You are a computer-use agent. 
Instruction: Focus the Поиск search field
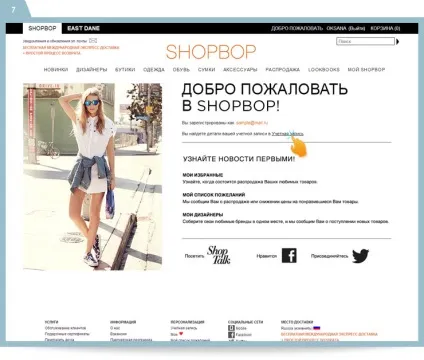point(365,41)
